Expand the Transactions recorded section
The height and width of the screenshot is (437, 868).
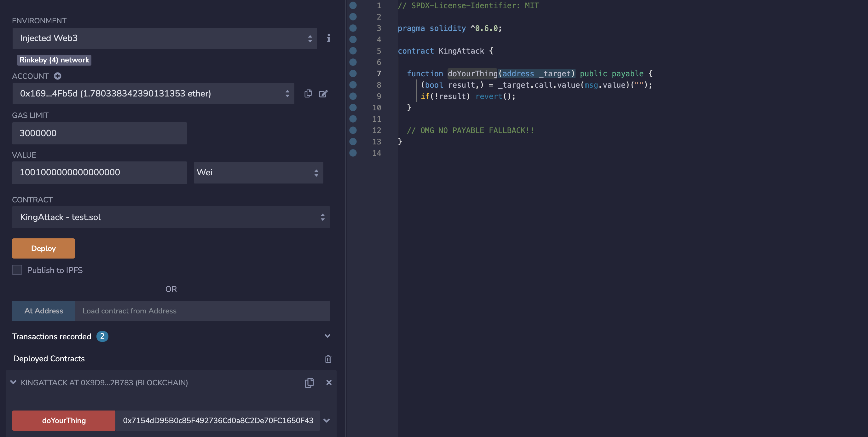327,336
